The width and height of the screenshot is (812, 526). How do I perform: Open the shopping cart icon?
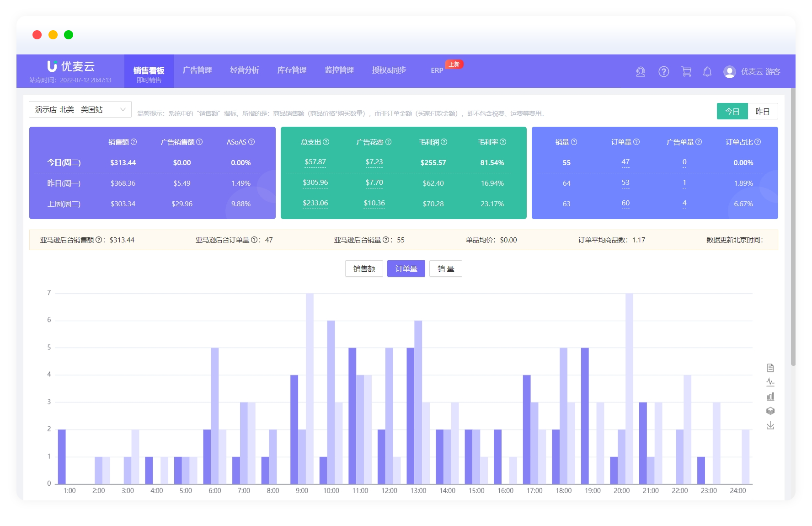tap(686, 72)
